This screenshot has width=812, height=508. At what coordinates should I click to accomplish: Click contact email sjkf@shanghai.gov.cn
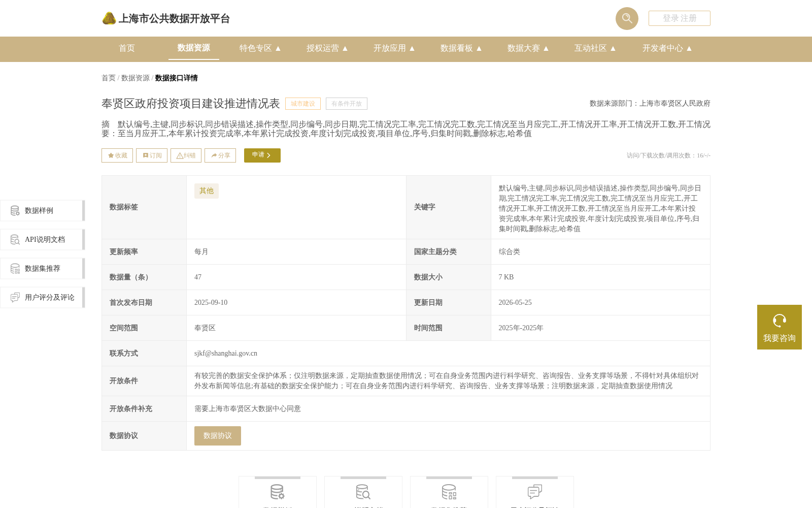226,354
